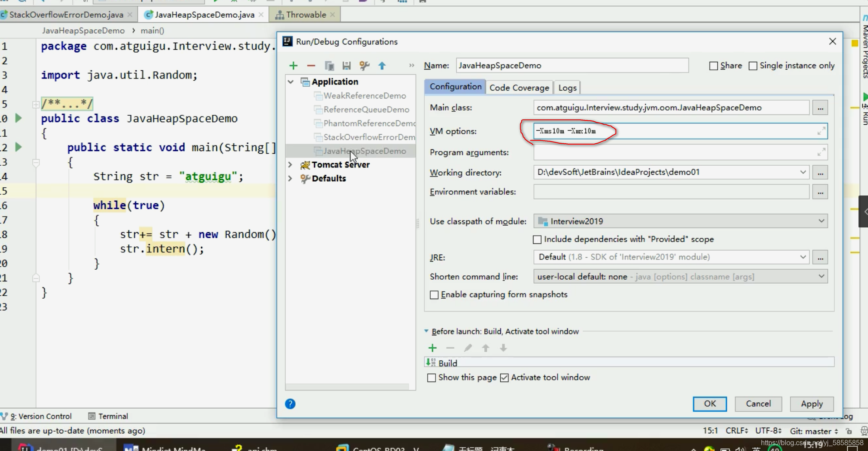Open edit defaults wrench icon
868x451 pixels.
tap(364, 66)
